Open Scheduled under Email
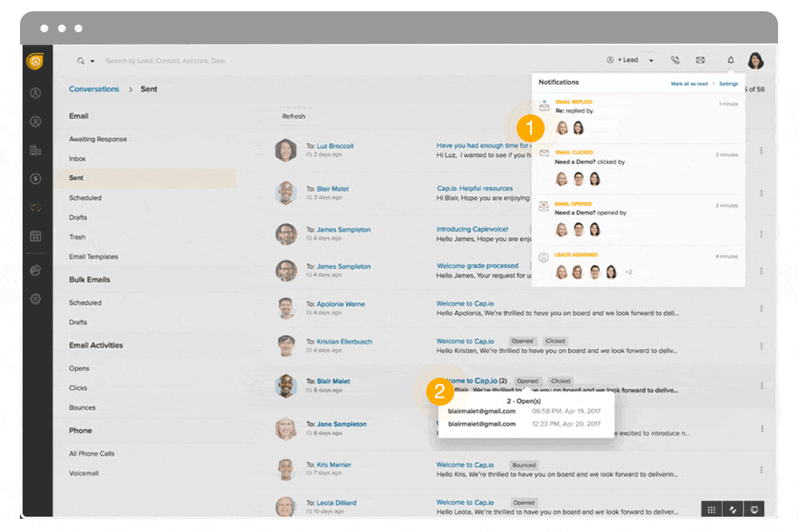This screenshot has height=532, width=798. (85, 198)
